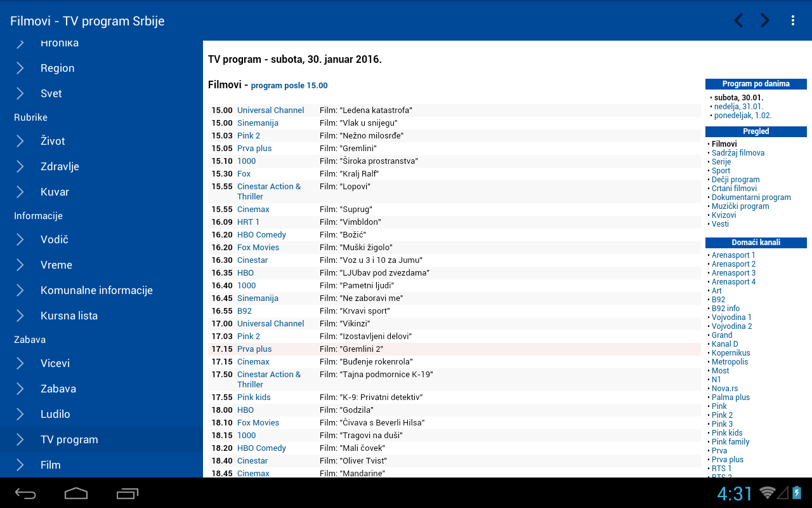Open the Sport overview link
812x508 pixels.
[721, 171]
